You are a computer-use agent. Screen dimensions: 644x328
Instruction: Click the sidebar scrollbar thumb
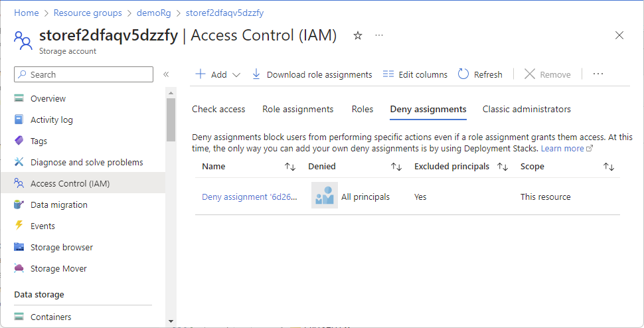tap(171, 120)
